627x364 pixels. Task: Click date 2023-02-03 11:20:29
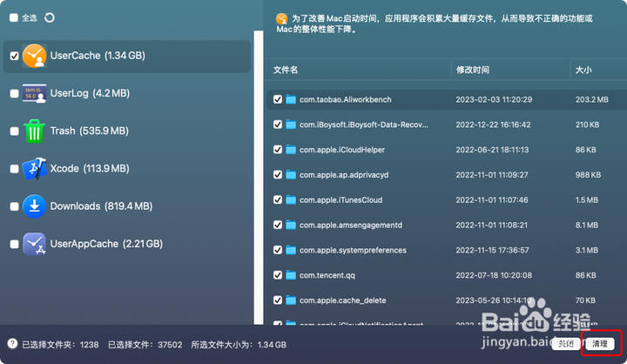tap(494, 99)
